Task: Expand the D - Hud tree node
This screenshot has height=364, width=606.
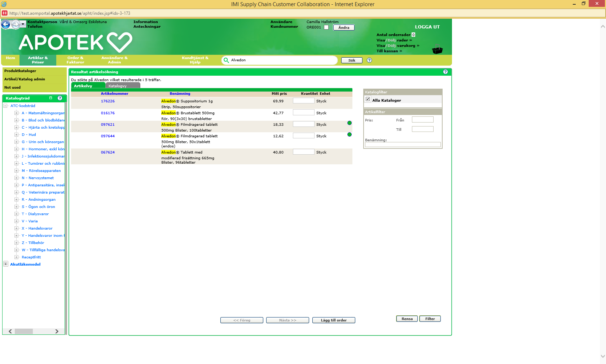Action: [16, 134]
